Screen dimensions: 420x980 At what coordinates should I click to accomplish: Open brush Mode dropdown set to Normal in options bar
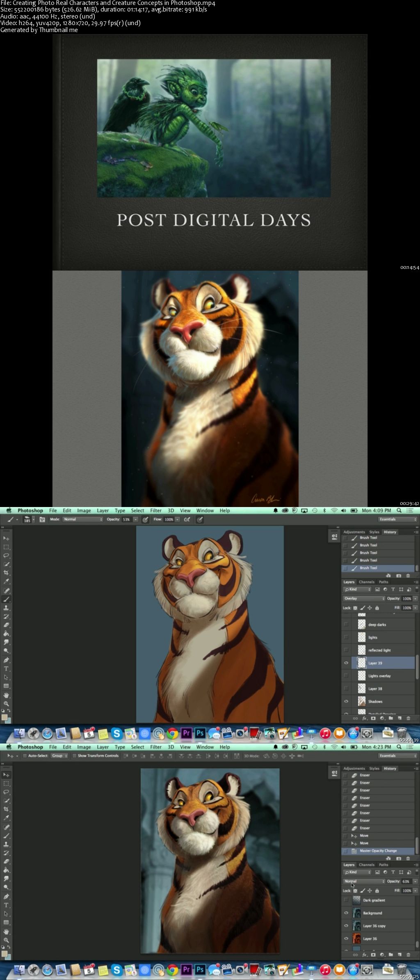click(x=82, y=519)
